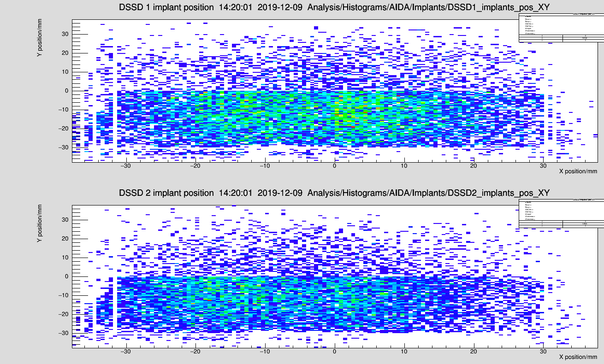Click the Y-axis −20 tick label in DSSD 2 plot

[x=64, y=314]
